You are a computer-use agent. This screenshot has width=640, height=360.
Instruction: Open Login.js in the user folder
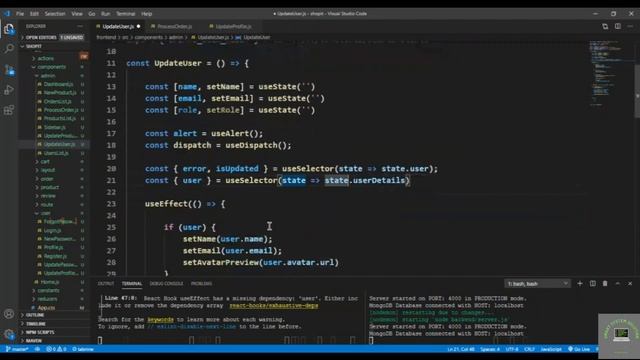tap(52, 230)
